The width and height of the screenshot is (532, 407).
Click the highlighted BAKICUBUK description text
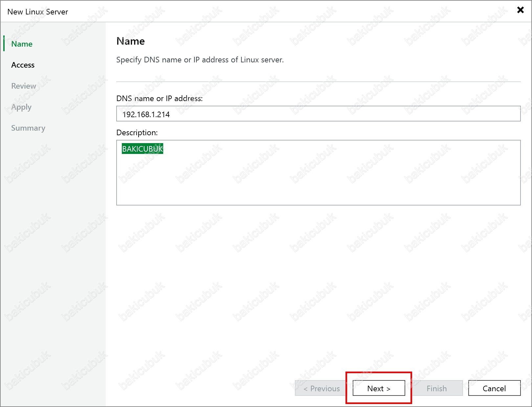142,149
